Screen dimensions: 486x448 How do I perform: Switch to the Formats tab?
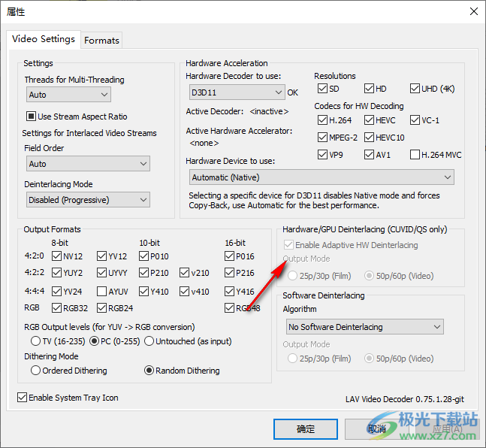(x=101, y=41)
